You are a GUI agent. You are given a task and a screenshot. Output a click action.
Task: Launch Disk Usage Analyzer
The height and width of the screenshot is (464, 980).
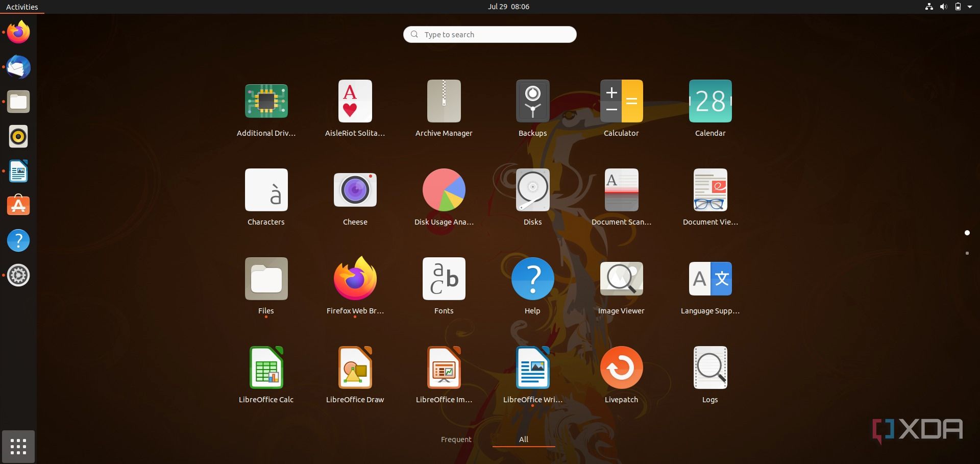444,190
